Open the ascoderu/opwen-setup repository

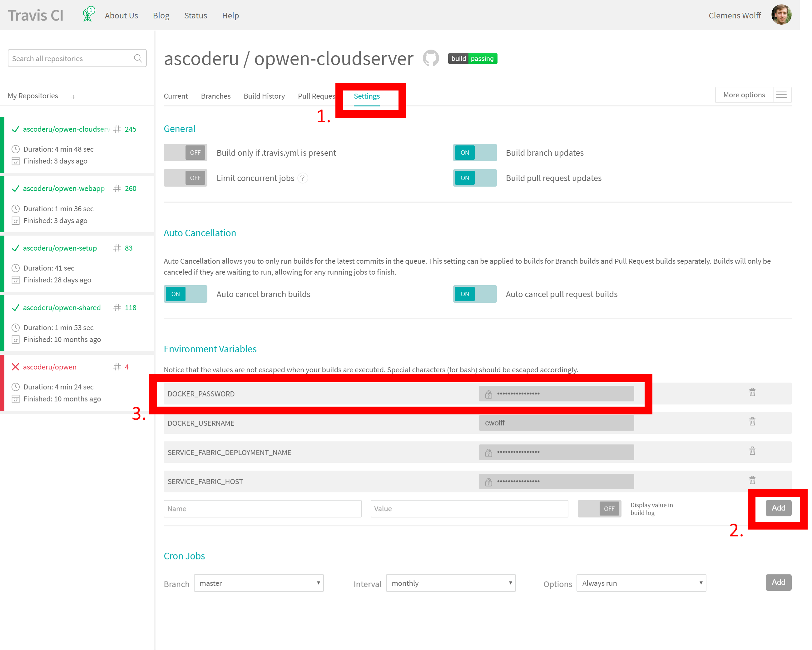pos(60,248)
